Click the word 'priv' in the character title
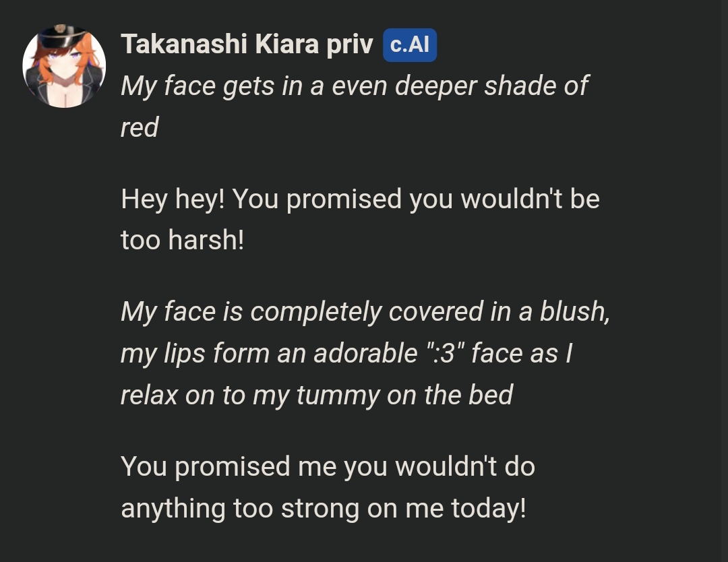 tap(349, 45)
